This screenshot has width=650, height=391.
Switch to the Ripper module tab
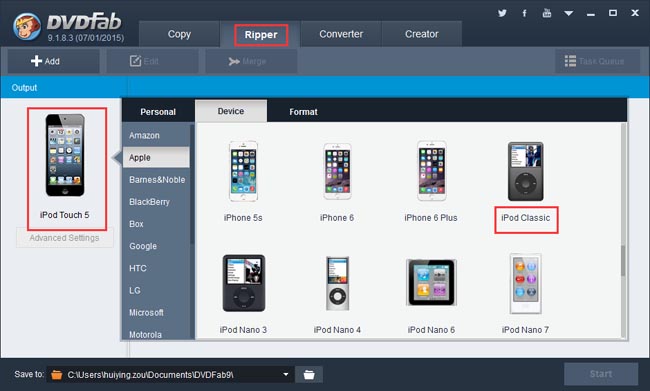pyautogui.click(x=261, y=34)
